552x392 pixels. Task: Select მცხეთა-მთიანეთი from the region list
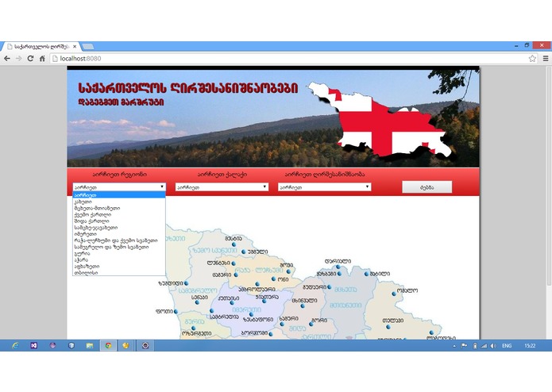[x=119, y=208]
